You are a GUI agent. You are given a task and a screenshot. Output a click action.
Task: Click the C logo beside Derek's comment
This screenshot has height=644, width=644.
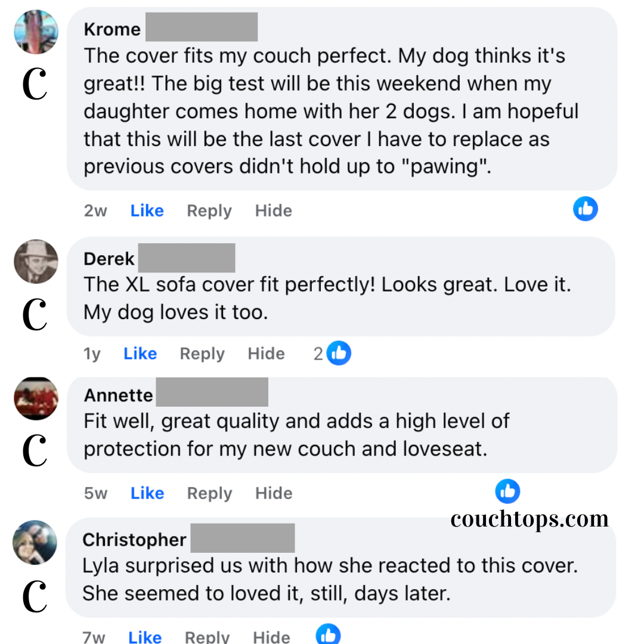click(35, 315)
